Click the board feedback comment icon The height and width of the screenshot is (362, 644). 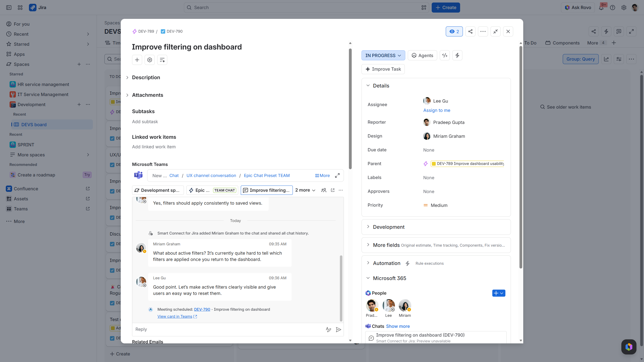click(x=619, y=31)
